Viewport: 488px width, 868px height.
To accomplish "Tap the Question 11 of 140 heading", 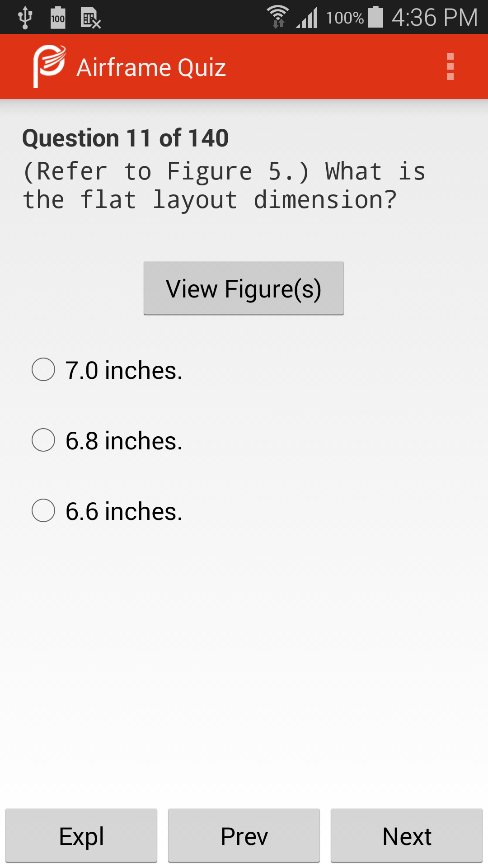I will point(125,138).
